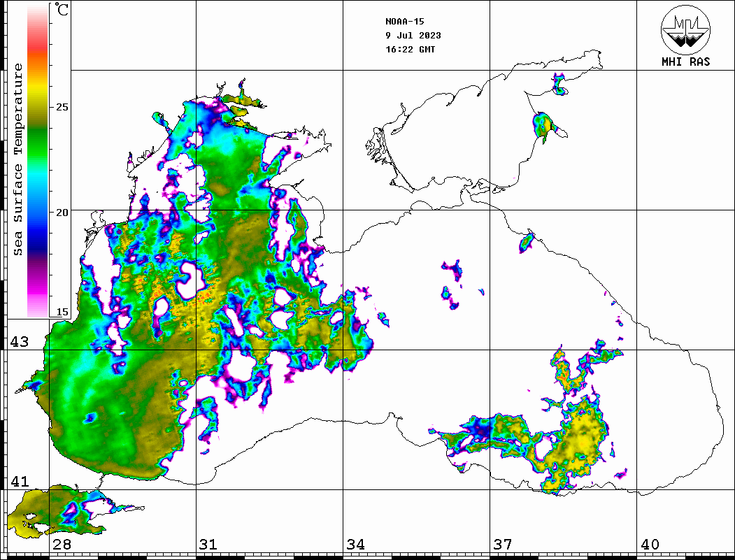Click the °C unit label on the scale
This screenshot has width=735, height=560.
coord(63,11)
